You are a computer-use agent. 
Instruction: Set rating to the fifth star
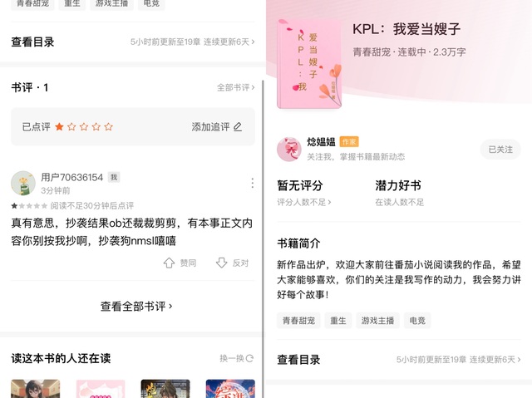[x=109, y=127]
